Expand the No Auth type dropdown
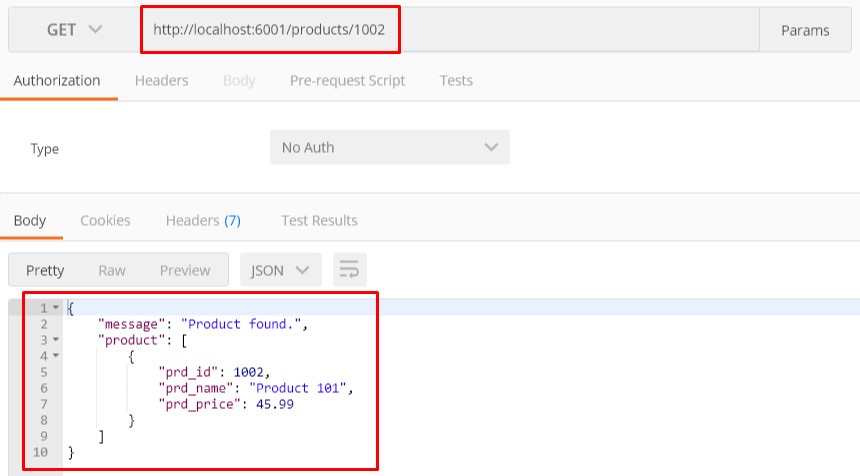Viewport: 860px width, 476px height. tap(389, 147)
